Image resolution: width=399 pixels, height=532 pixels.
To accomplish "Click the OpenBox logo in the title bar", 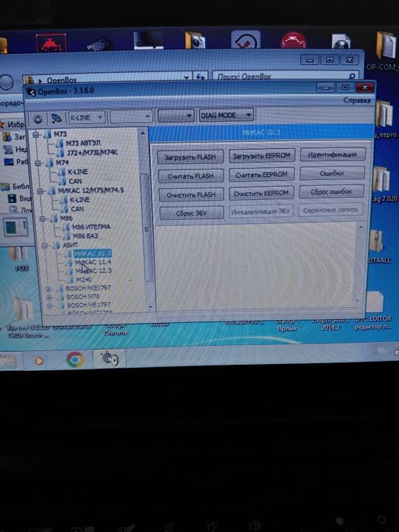I will pyautogui.click(x=31, y=92).
